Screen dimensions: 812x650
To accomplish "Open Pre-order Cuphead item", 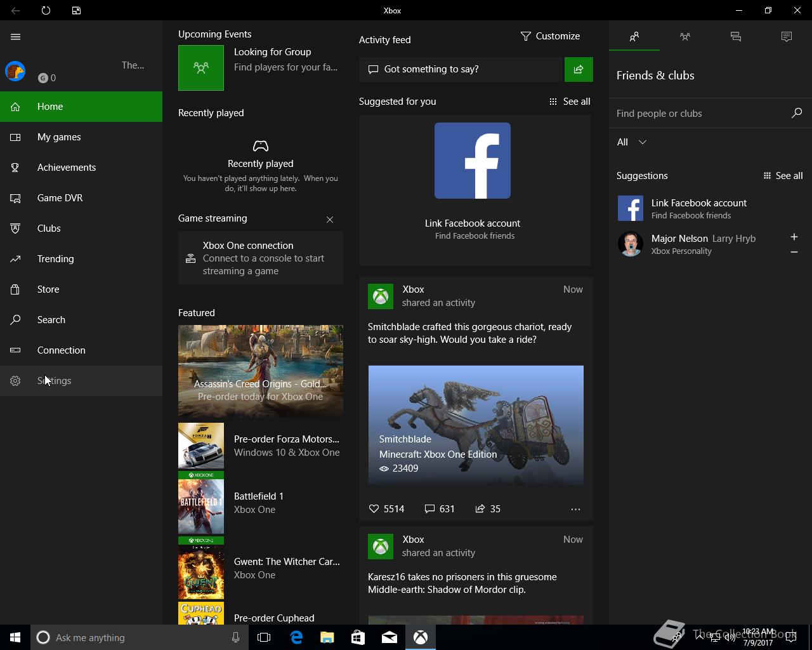I will [261, 614].
